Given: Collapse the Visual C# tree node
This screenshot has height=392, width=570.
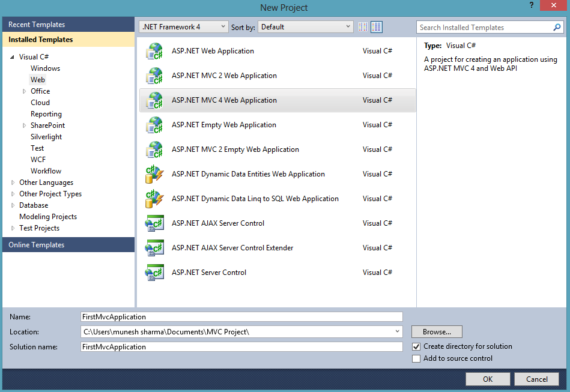Looking at the screenshot, I should click(12, 57).
